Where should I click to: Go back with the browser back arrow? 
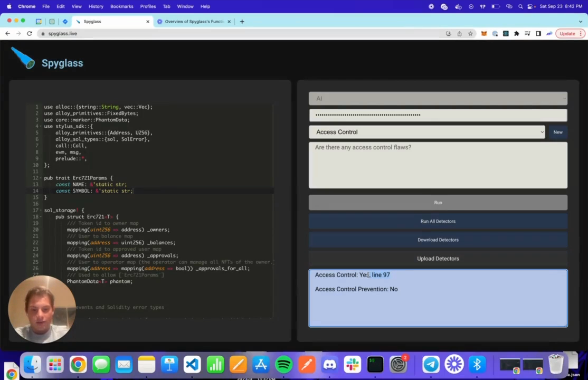coord(7,33)
